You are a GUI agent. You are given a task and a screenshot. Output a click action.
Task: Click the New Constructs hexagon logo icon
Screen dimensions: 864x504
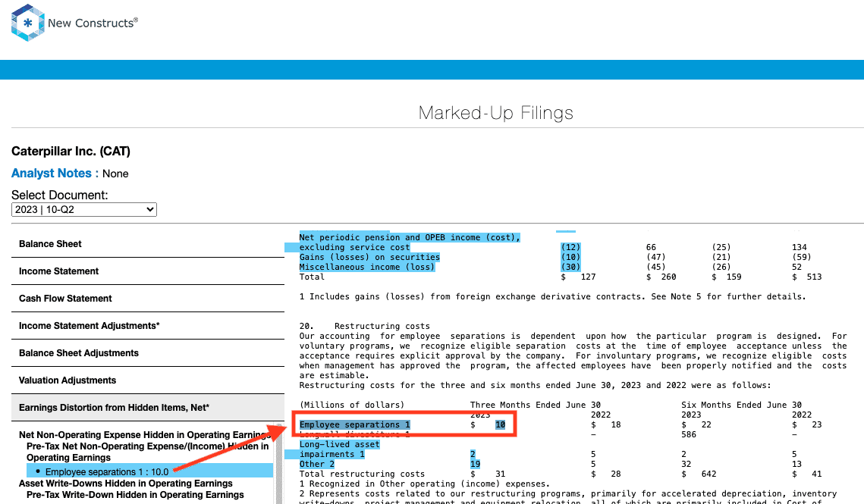pos(27,23)
